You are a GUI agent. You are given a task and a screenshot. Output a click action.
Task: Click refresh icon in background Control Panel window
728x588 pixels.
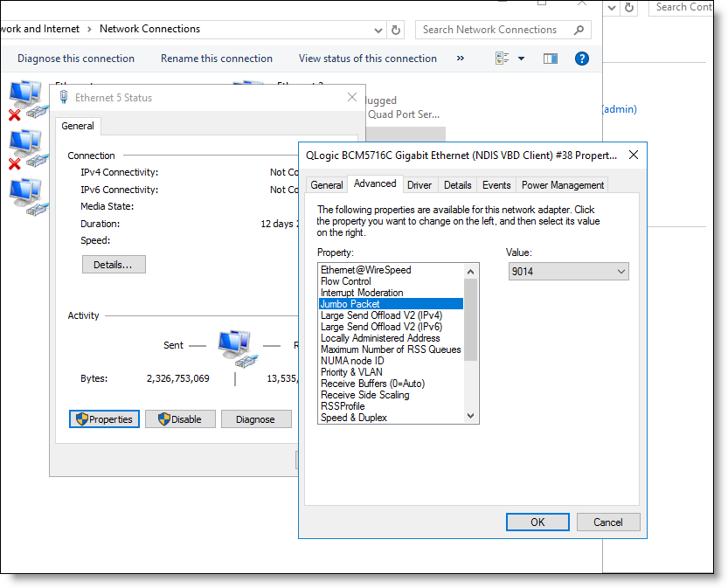[629, 7]
